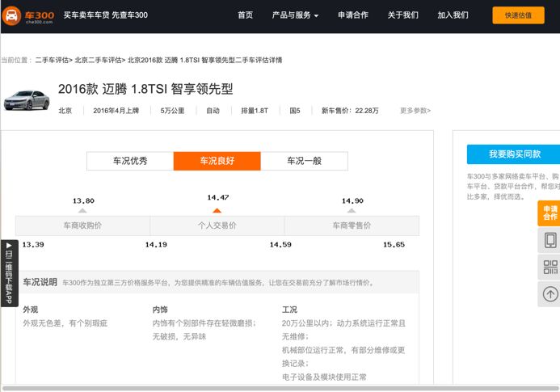Click the back-to-top arrow icon
The height and width of the screenshot is (392, 560).
click(x=550, y=294)
